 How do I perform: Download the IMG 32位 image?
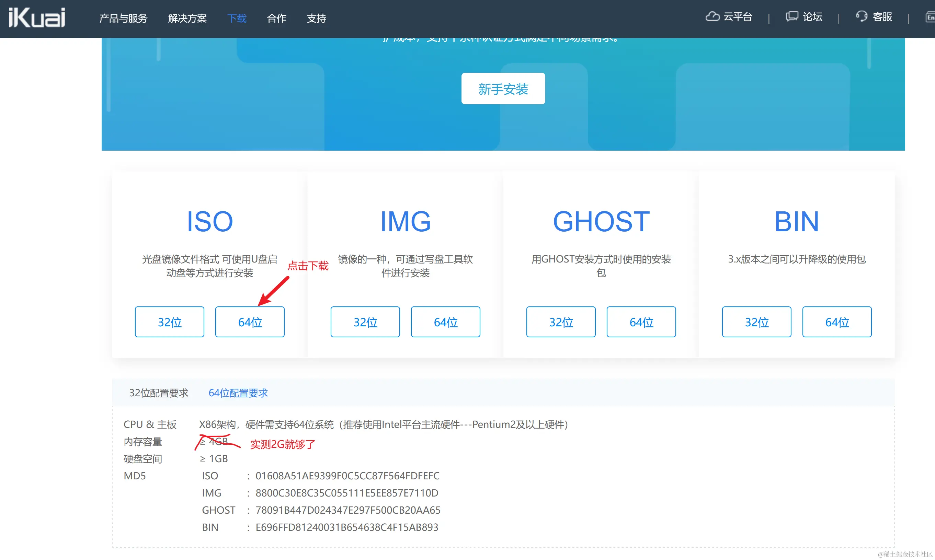pyautogui.click(x=365, y=322)
